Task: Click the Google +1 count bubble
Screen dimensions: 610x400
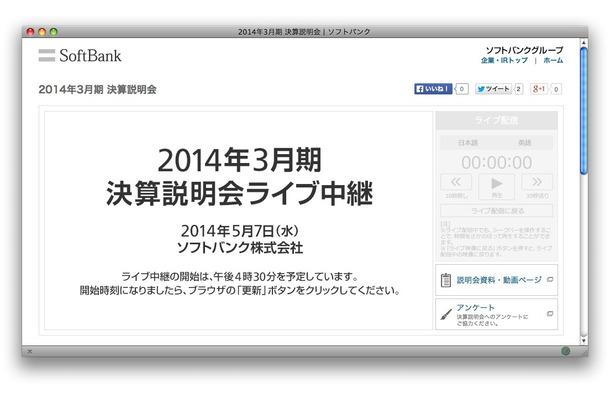Action: [556, 89]
